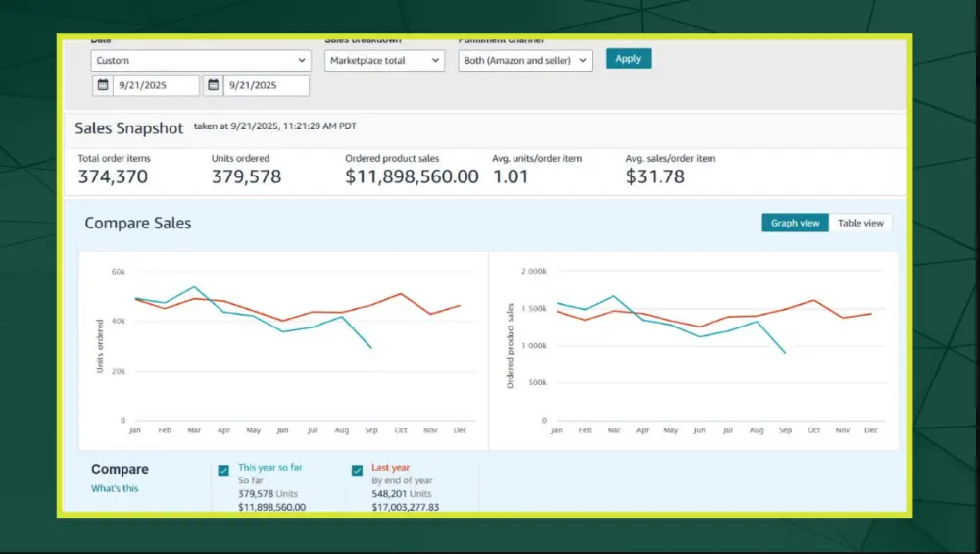
Task: Click the Apply button
Action: pos(628,58)
